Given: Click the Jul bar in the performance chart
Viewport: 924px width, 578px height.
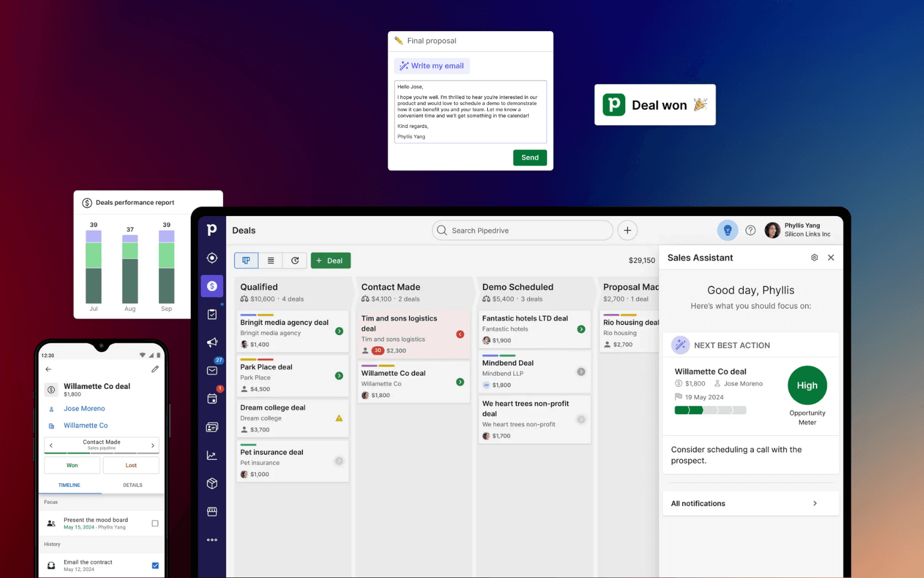Looking at the screenshot, I should tap(94, 266).
